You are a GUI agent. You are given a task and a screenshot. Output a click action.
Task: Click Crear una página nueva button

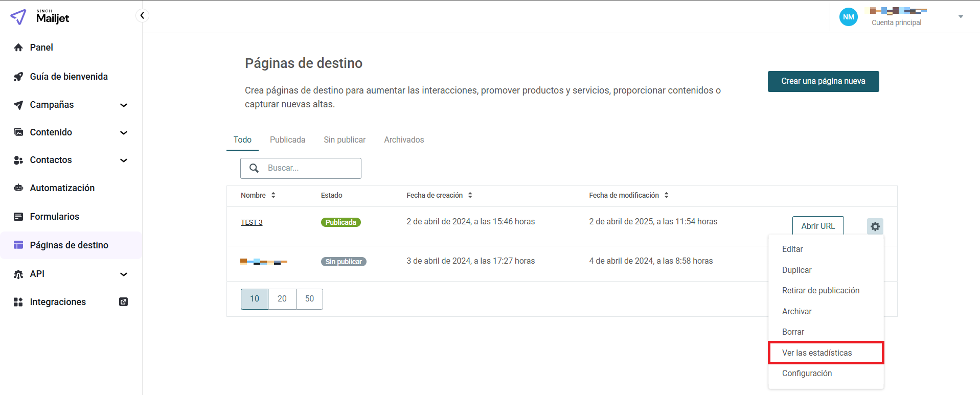pos(823,81)
